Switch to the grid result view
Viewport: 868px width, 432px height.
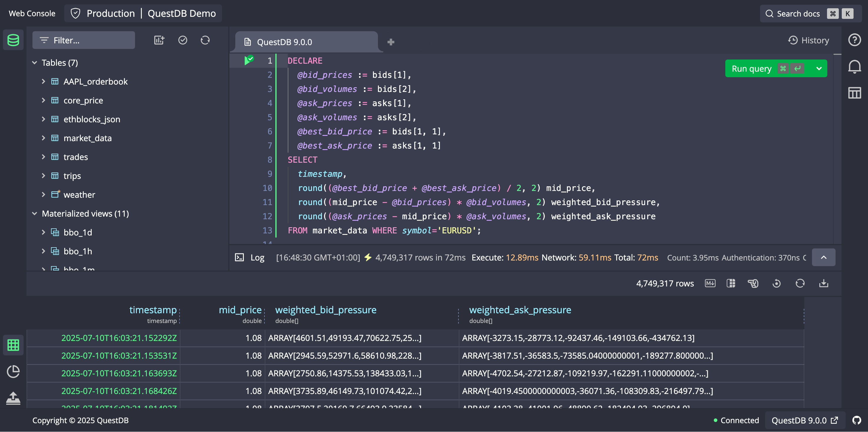click(13, 345)
